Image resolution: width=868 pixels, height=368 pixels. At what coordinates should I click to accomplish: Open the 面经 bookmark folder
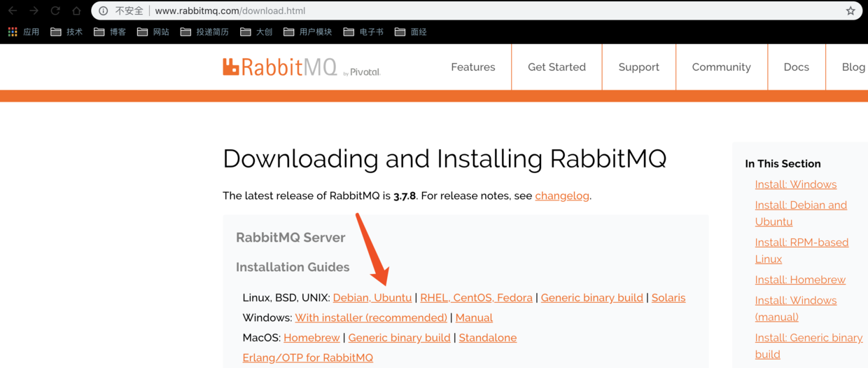point(411,32)
